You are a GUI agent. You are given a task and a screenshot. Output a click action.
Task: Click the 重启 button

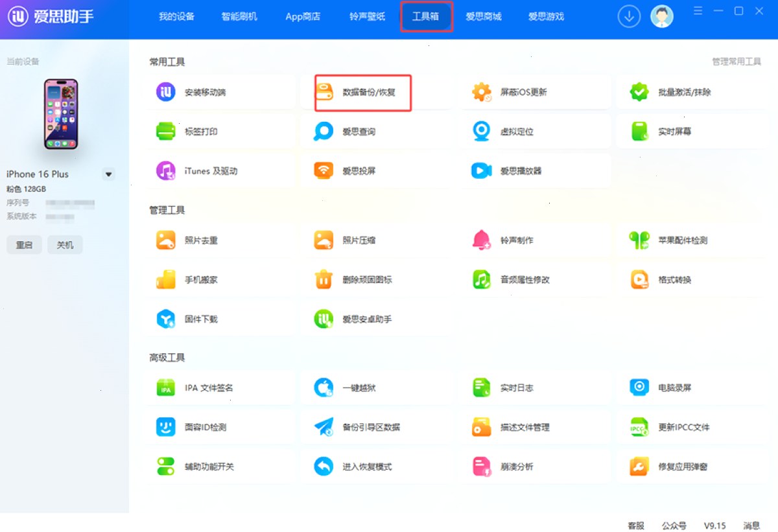coord(24,245)
